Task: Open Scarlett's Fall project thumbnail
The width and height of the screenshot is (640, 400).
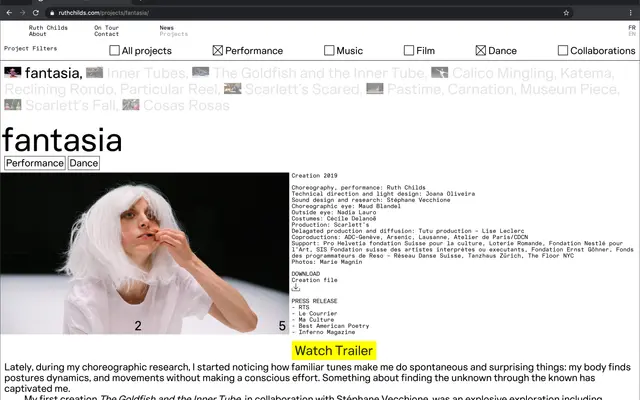Action: pyautogui.click(x=13, y=105)
